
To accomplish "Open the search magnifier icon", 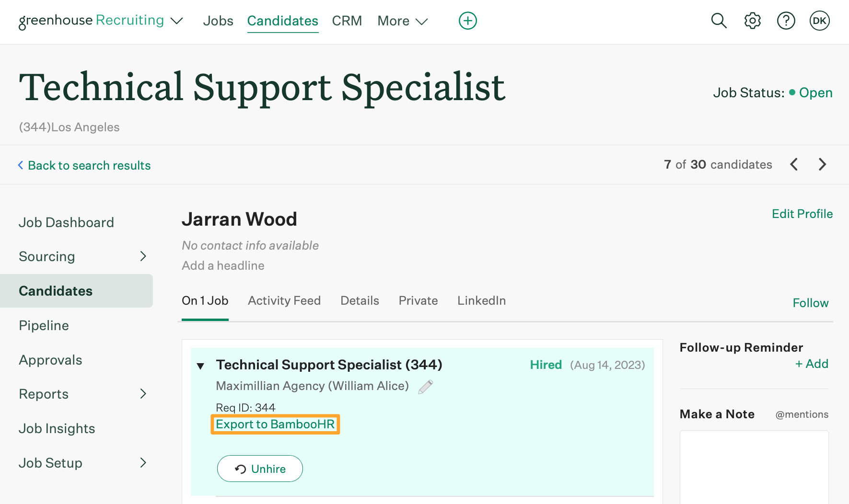I will [719, 21].
